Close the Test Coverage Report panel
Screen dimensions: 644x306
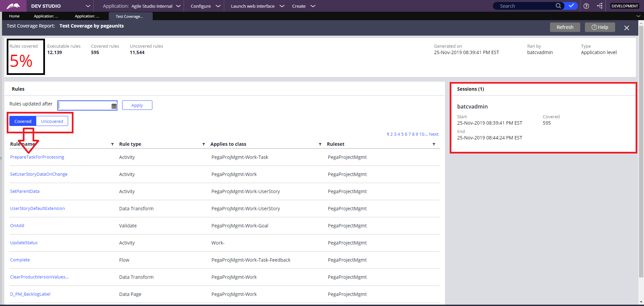click(627, 28)
